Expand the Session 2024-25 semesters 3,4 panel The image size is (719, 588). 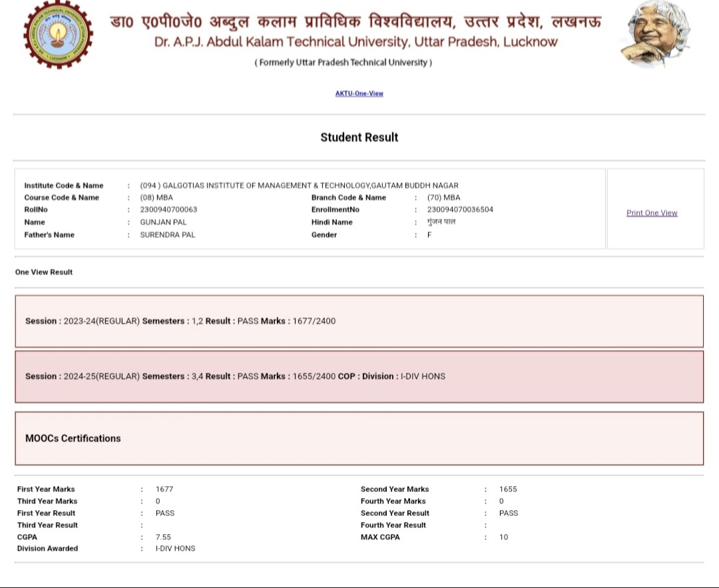coord(359,376)
